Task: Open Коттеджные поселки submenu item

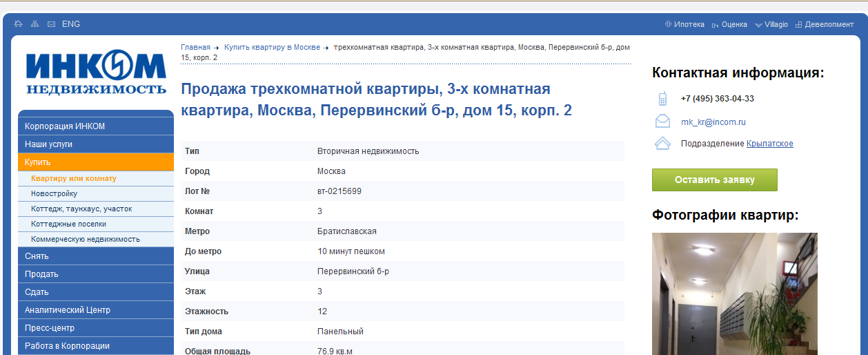Action: (96, 224)
